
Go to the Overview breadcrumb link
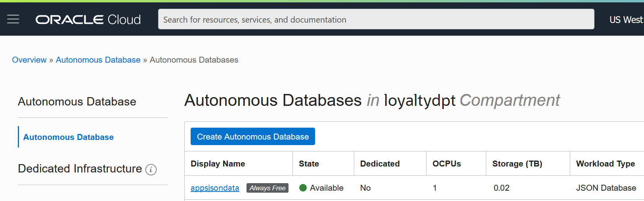[x=29, y=60]
